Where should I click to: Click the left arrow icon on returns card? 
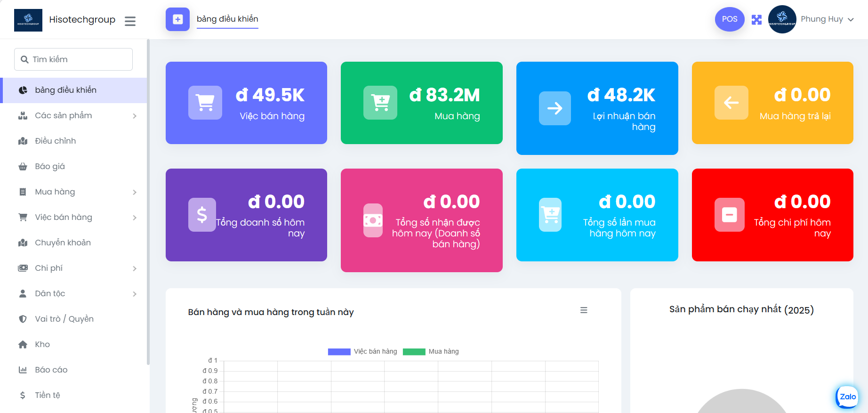click(x=731, y=103)
